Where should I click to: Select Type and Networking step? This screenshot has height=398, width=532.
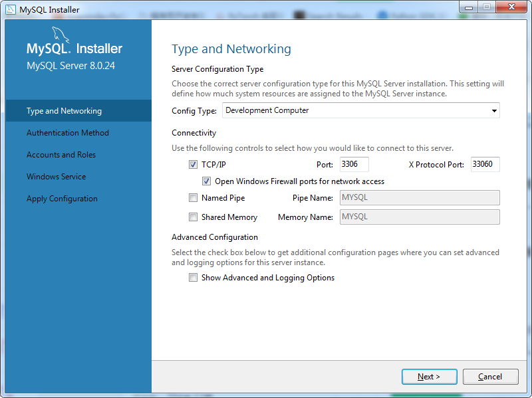pyautogui.click(x=78, y=110)
